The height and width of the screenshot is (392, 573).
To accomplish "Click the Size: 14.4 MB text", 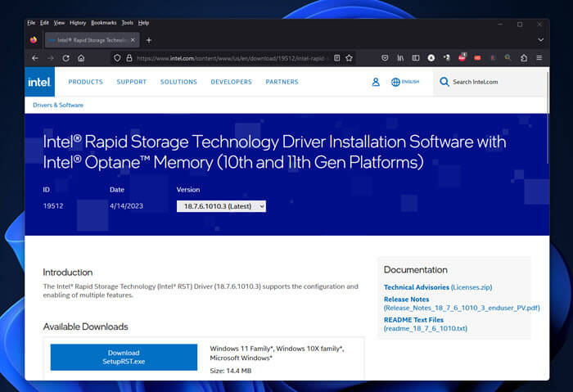I will [x=231, y=371].
